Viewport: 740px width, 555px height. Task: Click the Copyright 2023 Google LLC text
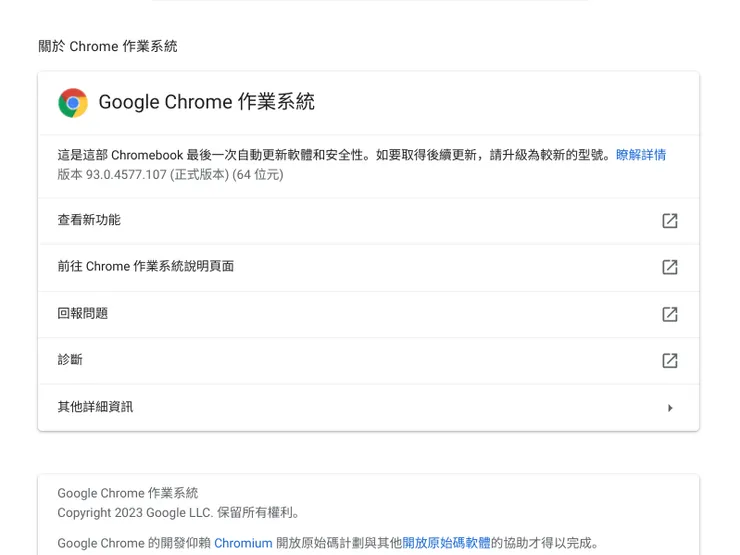click(x=178, y=513)
